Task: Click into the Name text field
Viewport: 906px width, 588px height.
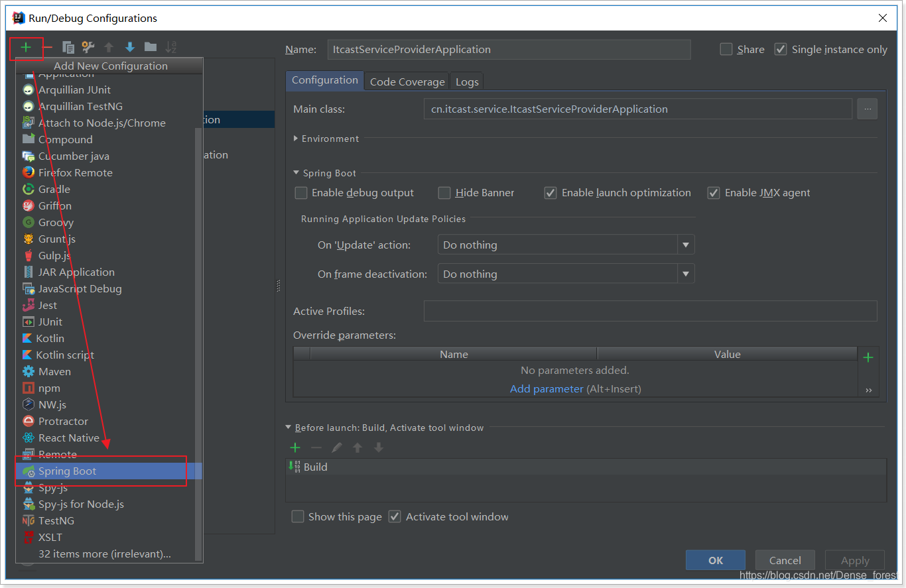Action: tap(509, 50)
